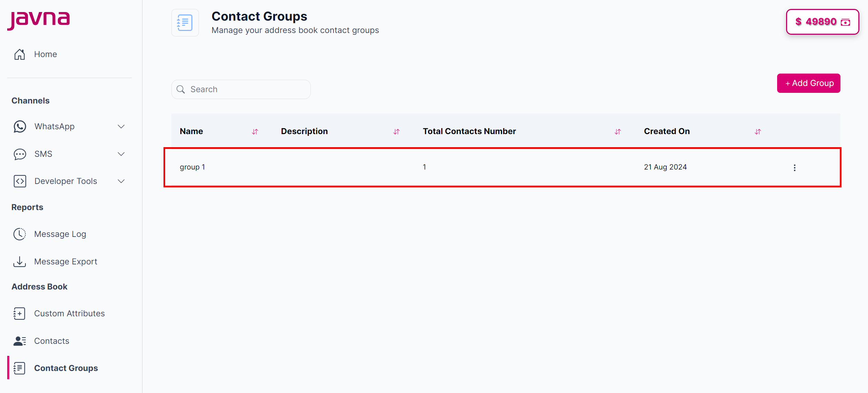Click inside the Search field
868x393 pixels.
(x=241, y=89)
